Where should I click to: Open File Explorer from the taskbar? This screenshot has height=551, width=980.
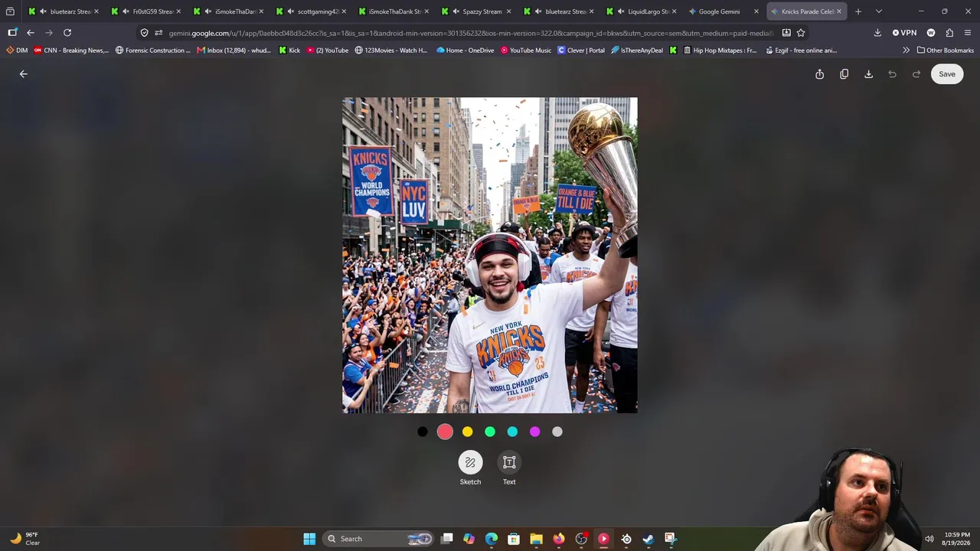tap(536, 539)
